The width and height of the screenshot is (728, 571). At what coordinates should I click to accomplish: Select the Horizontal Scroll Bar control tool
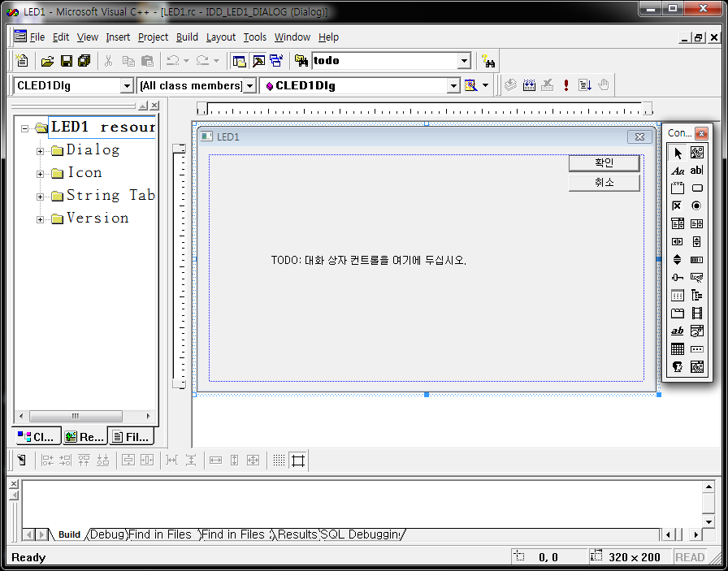tap(678, 241)
